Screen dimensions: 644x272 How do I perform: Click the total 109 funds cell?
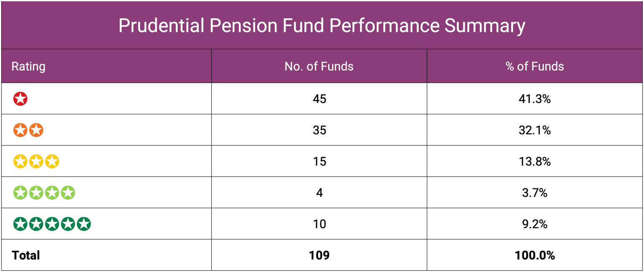coord(319,255)
